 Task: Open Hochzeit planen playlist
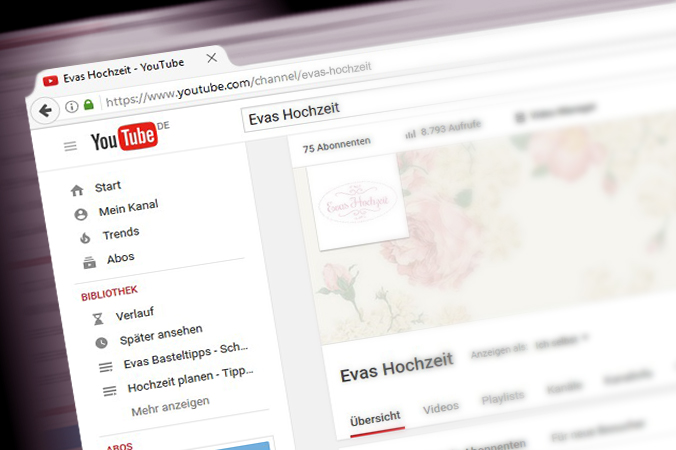191,379
